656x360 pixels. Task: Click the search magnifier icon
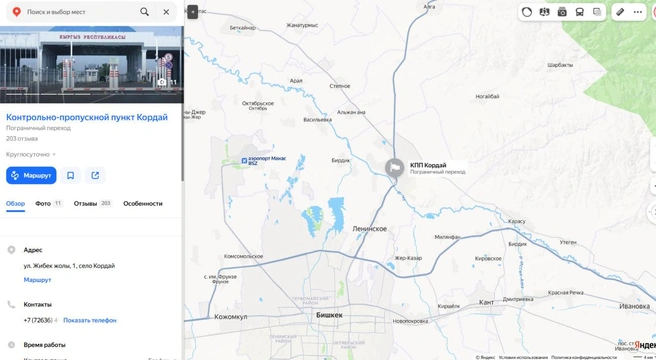(144, 12)
